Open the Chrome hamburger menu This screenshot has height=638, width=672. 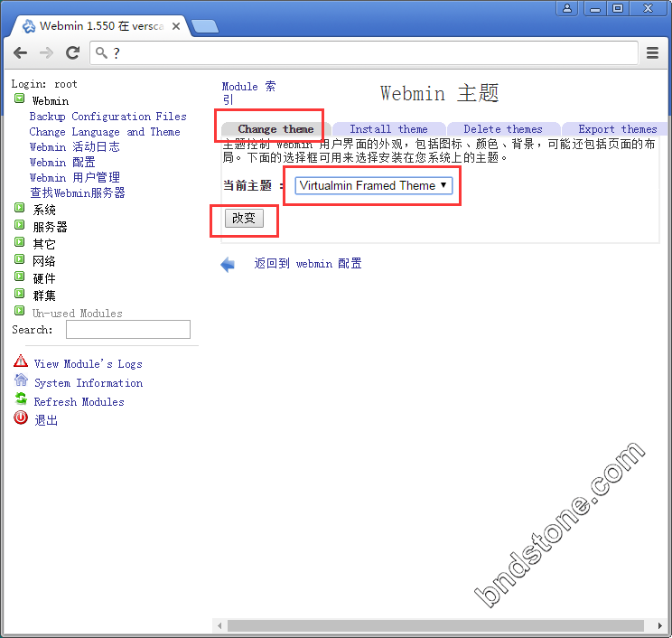tap(652, 52)
